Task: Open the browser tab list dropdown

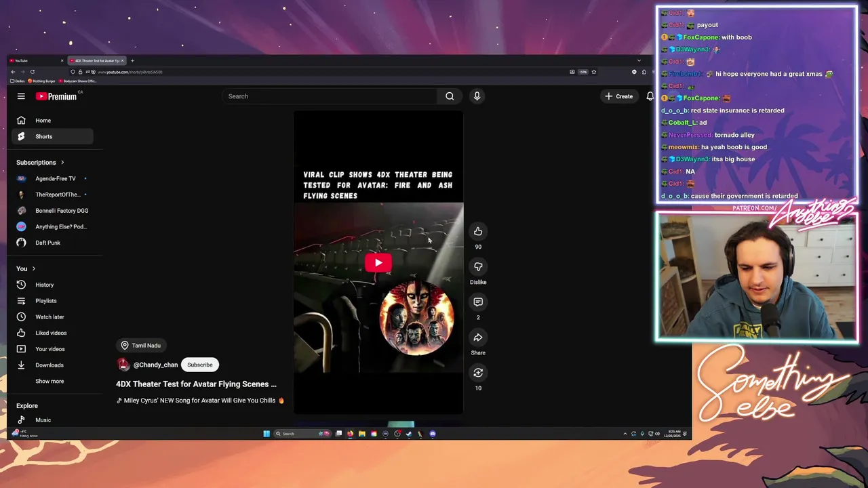Action: coord(639,61)
